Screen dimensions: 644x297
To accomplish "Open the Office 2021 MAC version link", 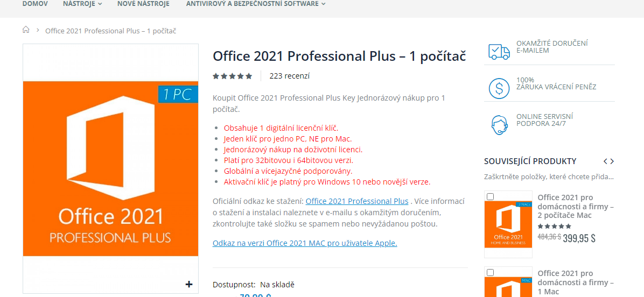I will pos(305,243).
